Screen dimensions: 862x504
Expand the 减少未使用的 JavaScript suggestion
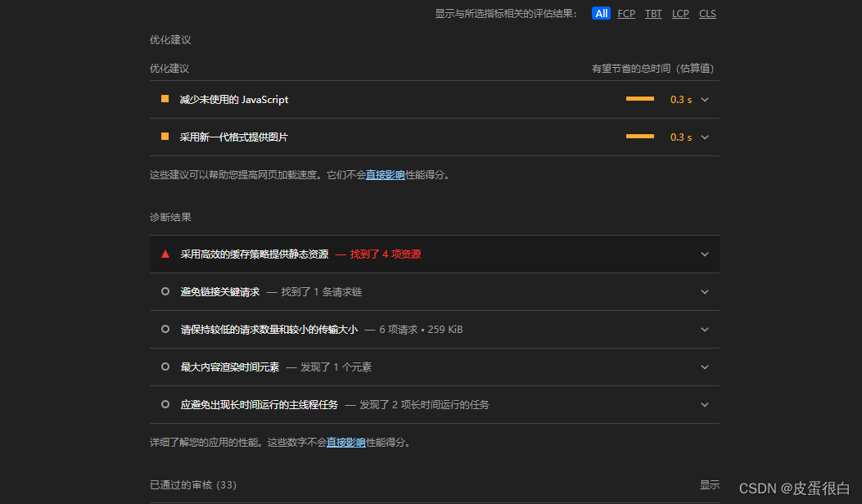coord(704,99)
